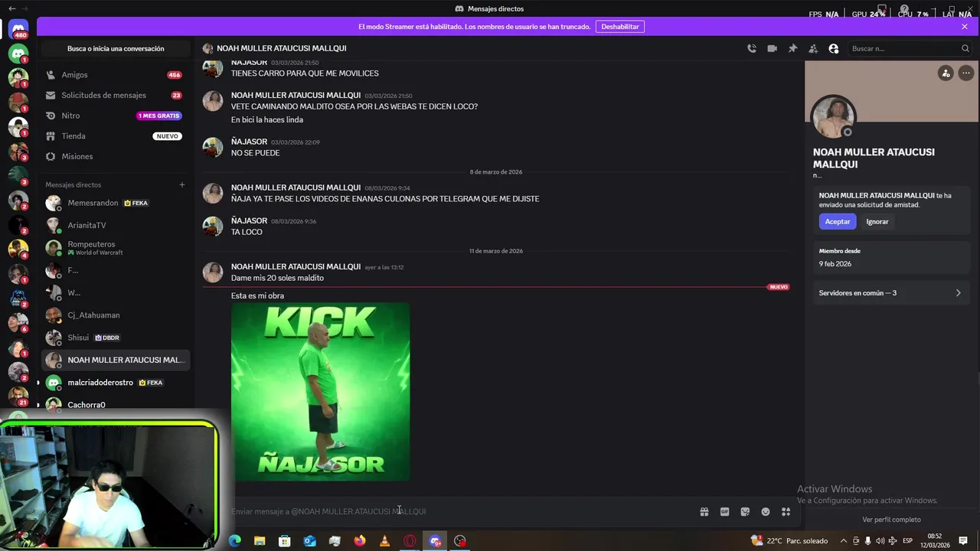Click the 'Esta es mi obra' message text
Screen dimensions: 980x551
(257, 296)
